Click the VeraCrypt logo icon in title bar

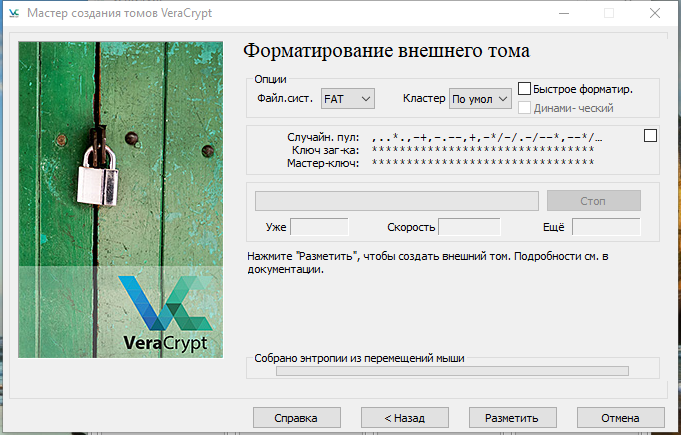coord(14,13)
